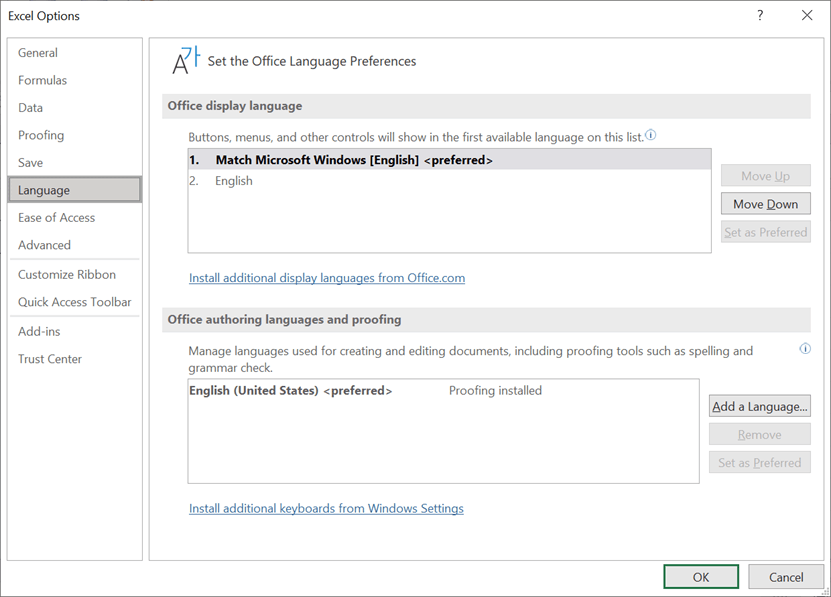
Task: Open the General options category
Action: click(x=38, y=53)
